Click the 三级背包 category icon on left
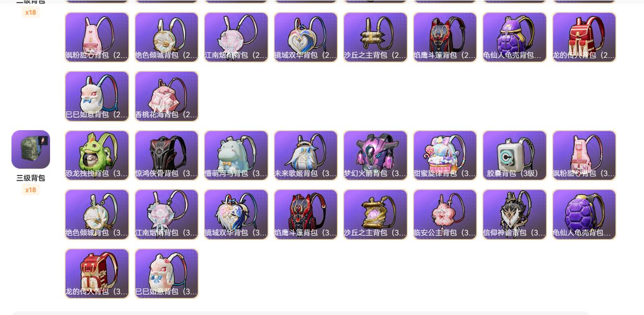This screenshot has height=315, width=644. pyautogui.click(x=31, y=149)
